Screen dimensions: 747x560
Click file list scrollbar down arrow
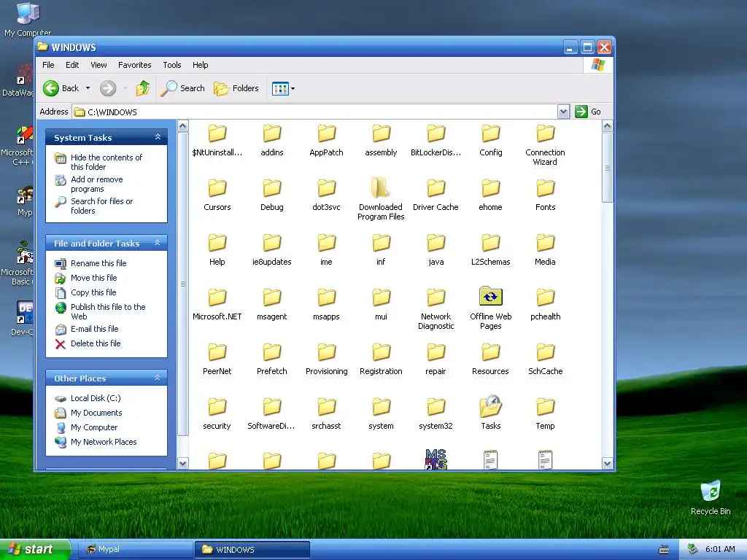pyautogui.click(x=607, y=463)
